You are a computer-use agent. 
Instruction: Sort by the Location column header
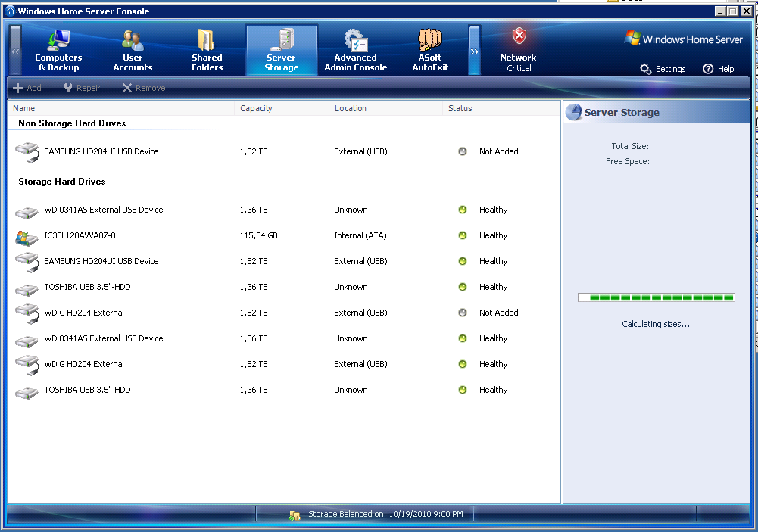pyautogui.click(x=385, y=108)
